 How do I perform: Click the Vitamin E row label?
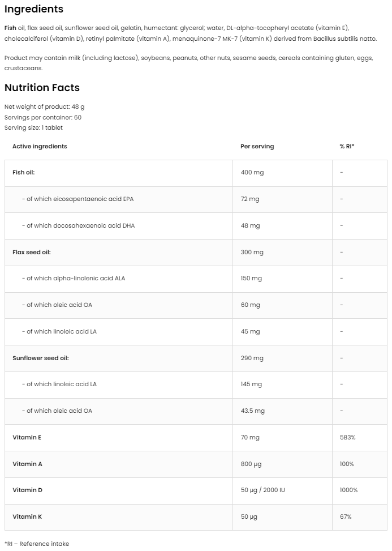pos(27,437)
